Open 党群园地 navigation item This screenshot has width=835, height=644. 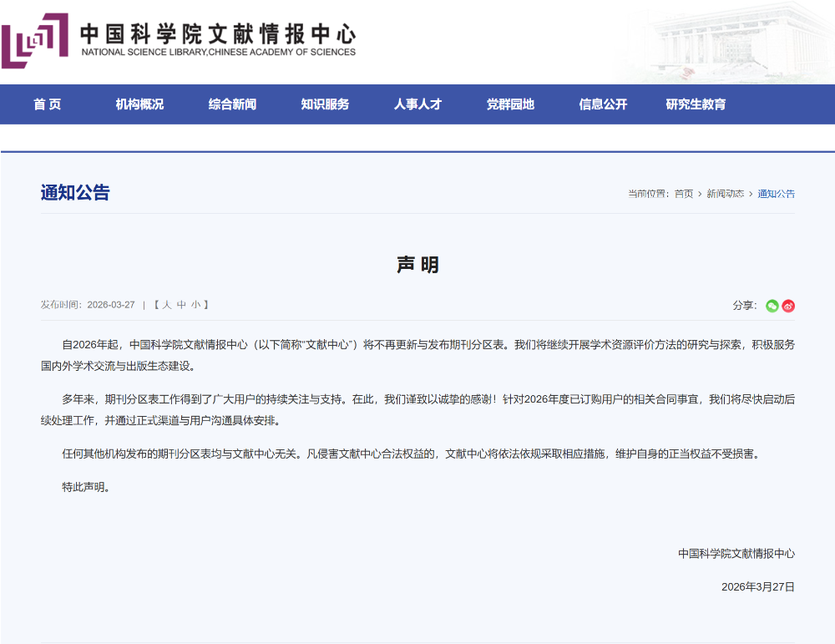pos(510,104)
